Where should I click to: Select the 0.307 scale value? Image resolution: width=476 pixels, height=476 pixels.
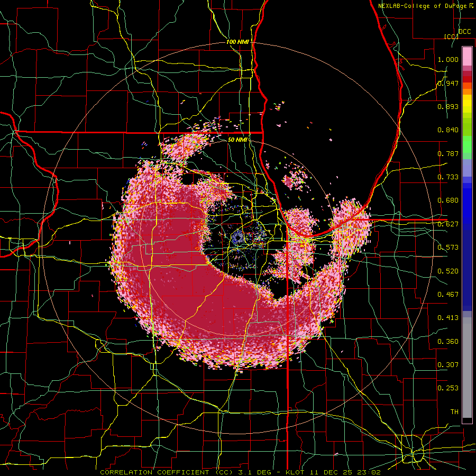[x=448, y=365]
